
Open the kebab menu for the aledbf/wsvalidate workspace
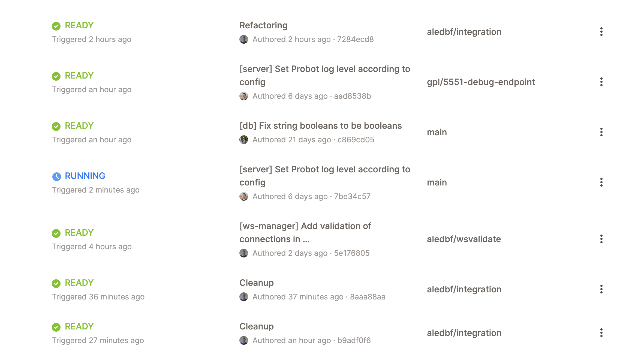(601, 239)
